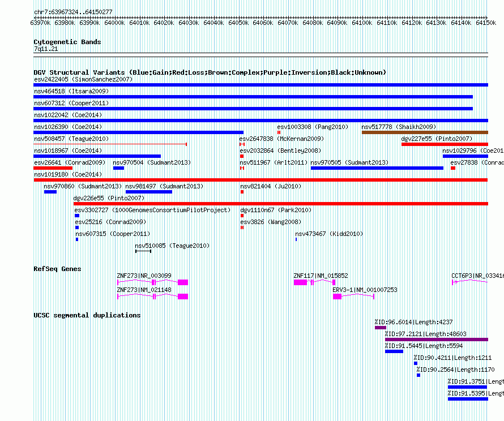The image size is (504, 421).
Task: Select the large ZNF117 magenta exon block
Action: 301,282
